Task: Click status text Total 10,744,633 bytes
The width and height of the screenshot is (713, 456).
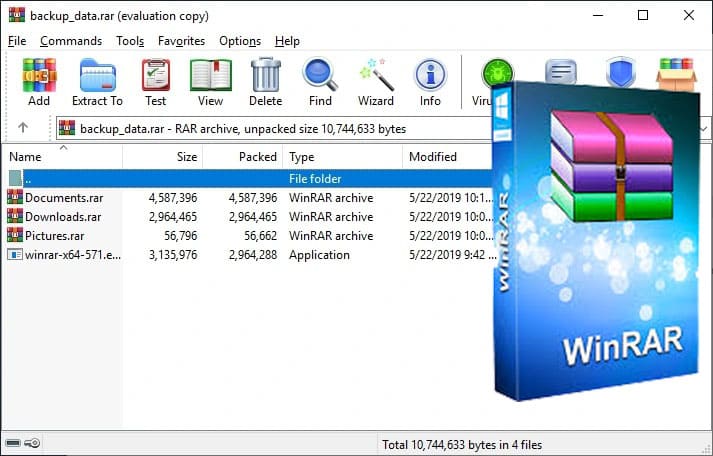Action: coord(462,445)
